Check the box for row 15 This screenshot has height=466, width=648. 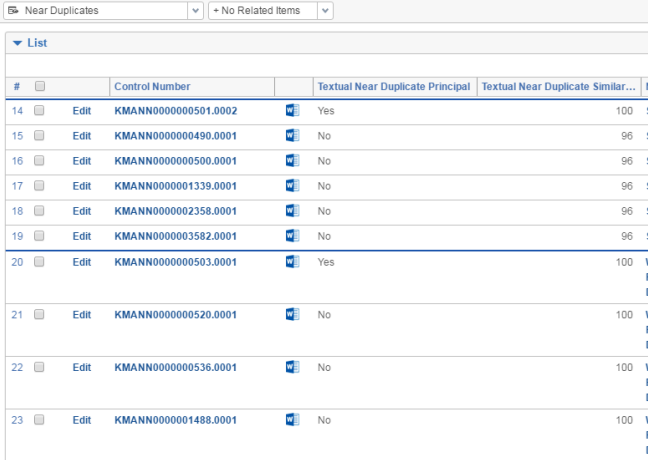coord(39,136)
